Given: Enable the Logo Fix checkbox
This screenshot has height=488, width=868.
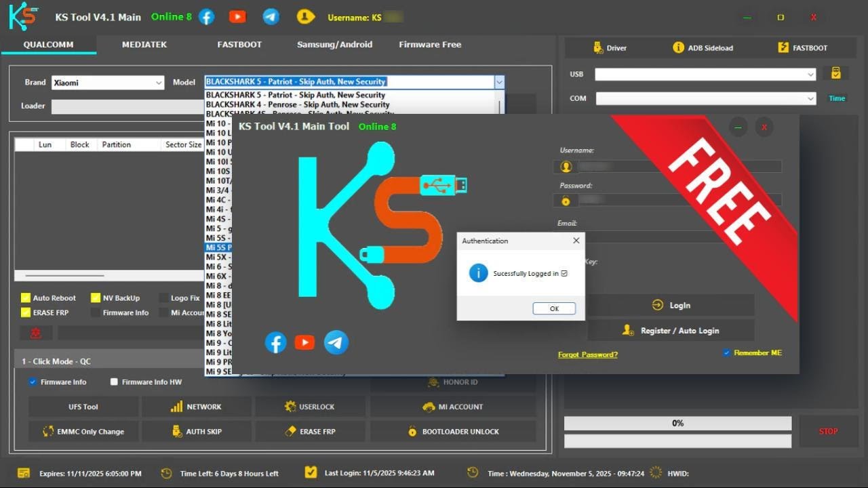Looking at the screenshot, I should click(x=163, y=298).
